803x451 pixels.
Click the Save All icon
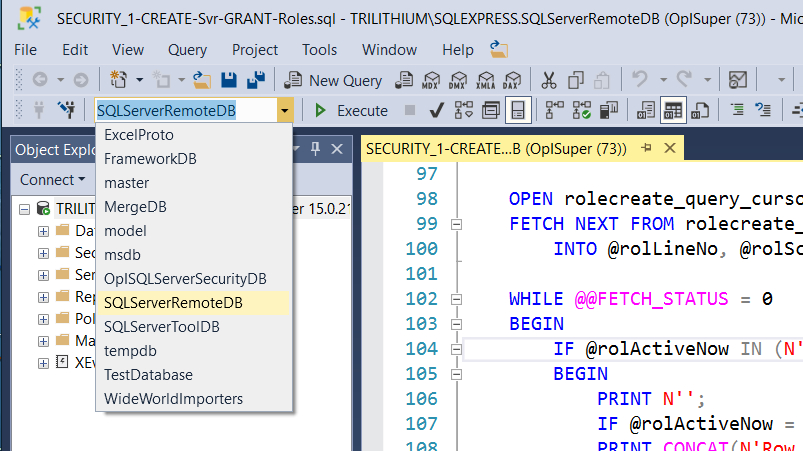coord(256,80)
